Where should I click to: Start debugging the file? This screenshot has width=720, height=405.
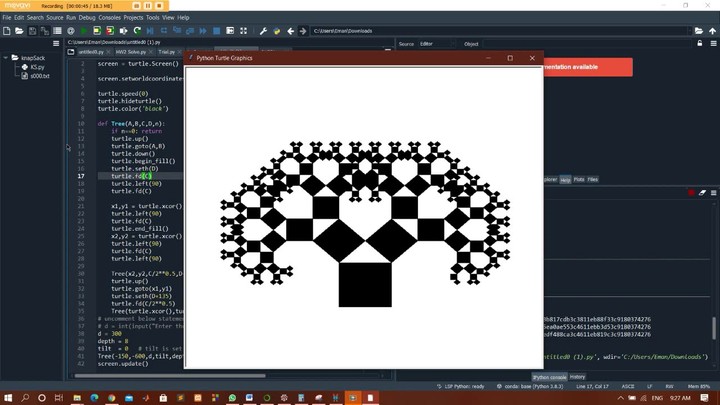150,31
